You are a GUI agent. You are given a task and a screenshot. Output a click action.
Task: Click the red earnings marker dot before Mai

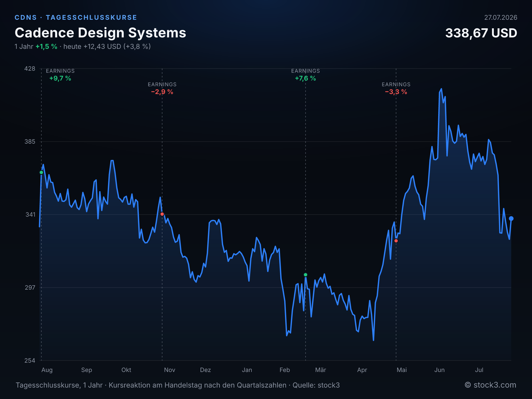[x=396, y=241]
